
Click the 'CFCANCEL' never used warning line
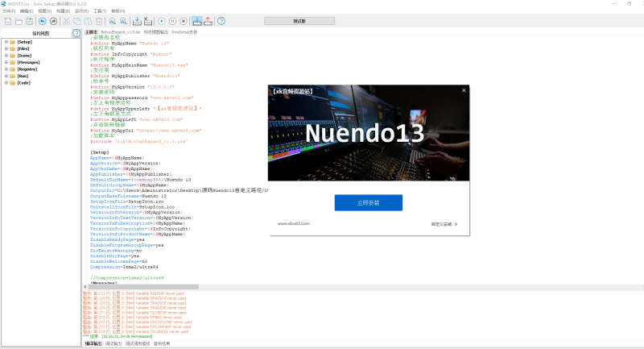[135, 332]
